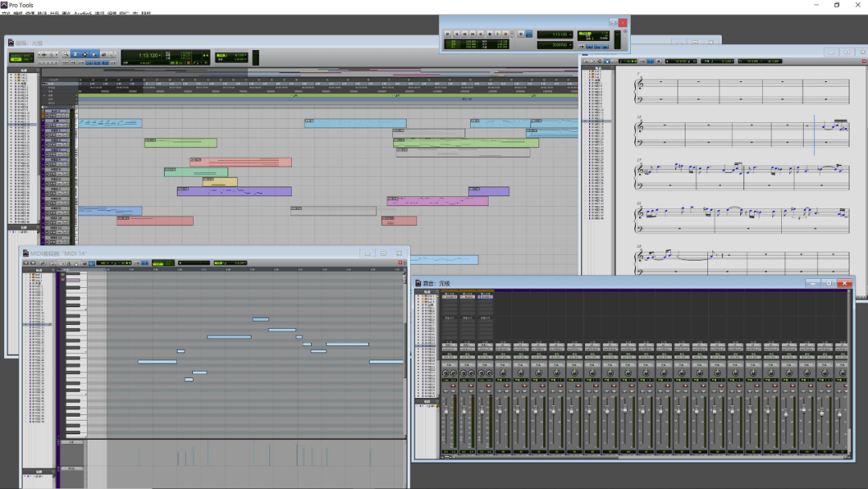Open the main counter format dropdown arrow
This screenshot has width=868, height=489.
(160, 55)
